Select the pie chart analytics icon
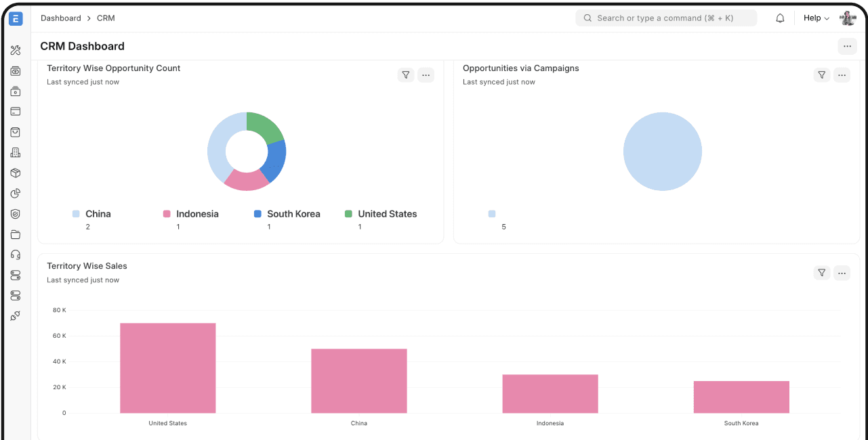 (x=16, y=193)
